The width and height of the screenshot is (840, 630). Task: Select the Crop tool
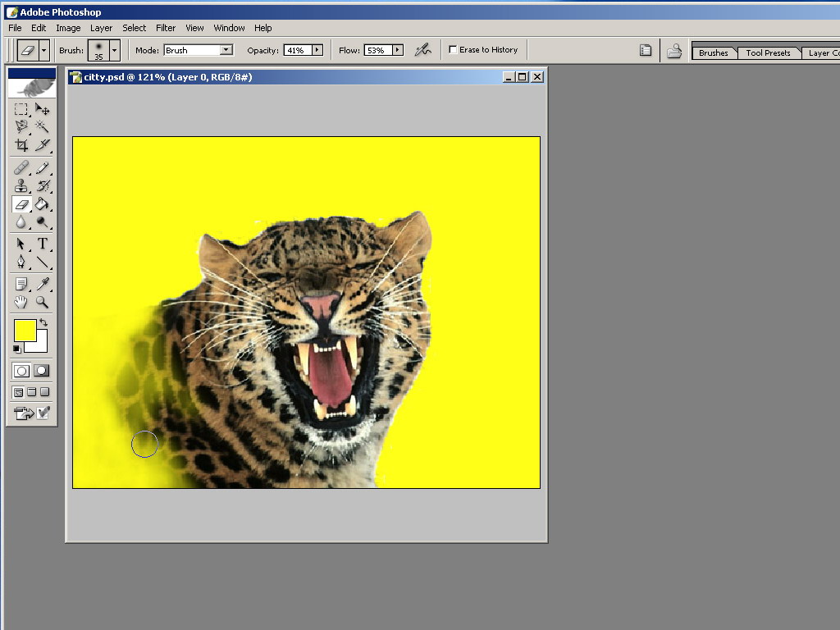pyautogui.click(x=21, y=145)
